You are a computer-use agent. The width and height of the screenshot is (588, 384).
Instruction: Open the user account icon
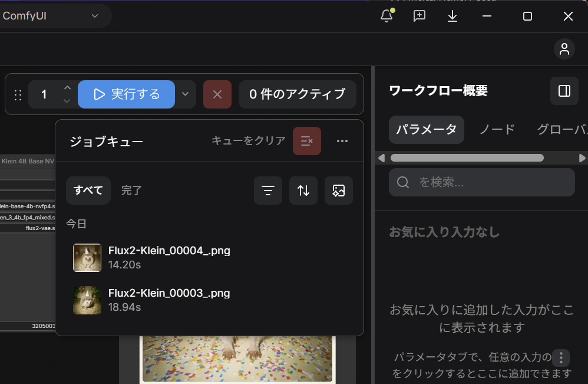pos(564,49)
